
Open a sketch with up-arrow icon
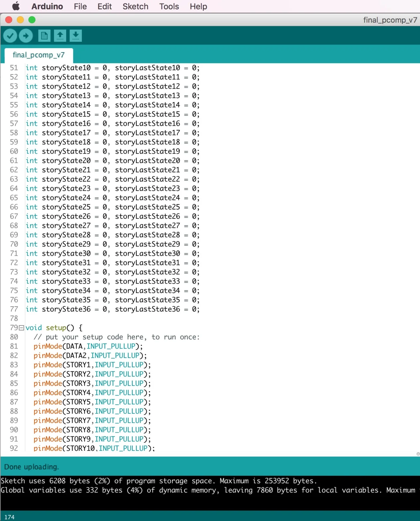pyautogui.click(x=60, y=35)
